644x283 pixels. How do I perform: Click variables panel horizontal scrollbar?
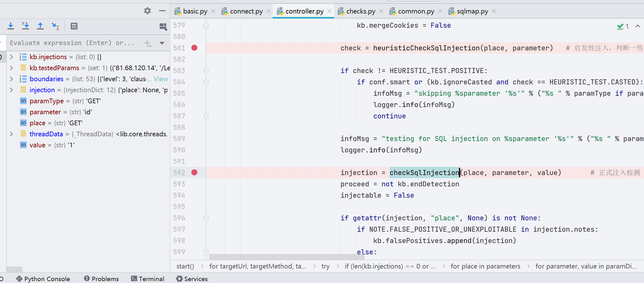(15, 269)
